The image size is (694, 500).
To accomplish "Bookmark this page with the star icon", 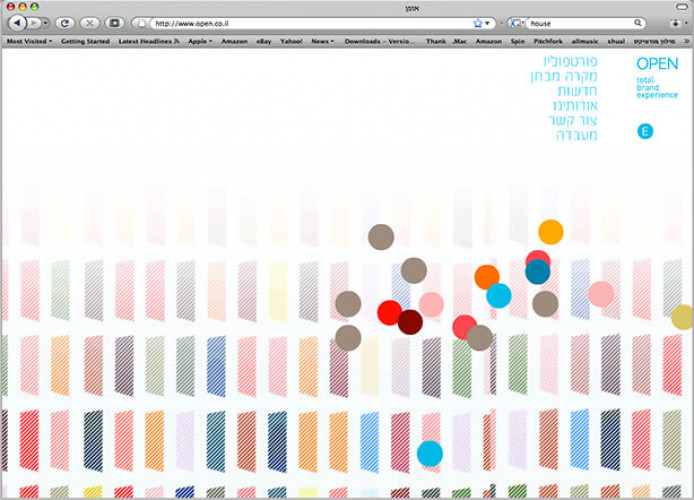I will click(477, 23).
